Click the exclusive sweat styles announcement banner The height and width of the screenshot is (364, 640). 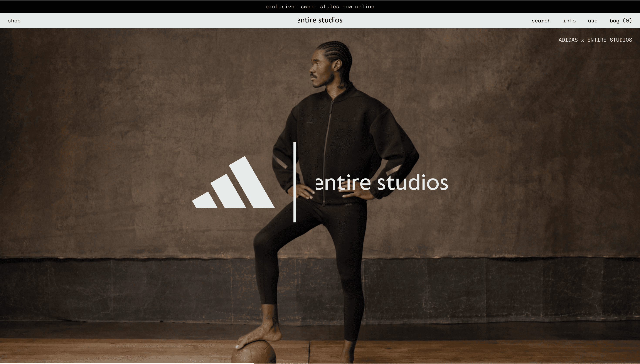(x=320, y=7)
